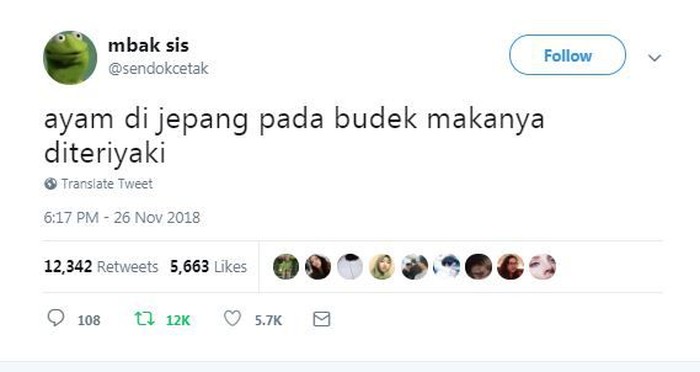This screenshot has height=372, width=700.
Task: Click the reply speech bubble icon
Action: tap(56, 318)
